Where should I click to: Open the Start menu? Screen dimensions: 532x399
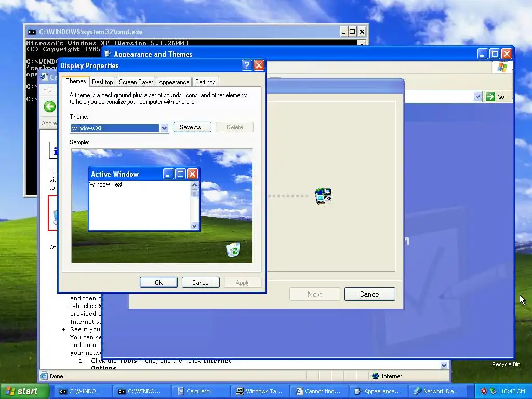24,392
